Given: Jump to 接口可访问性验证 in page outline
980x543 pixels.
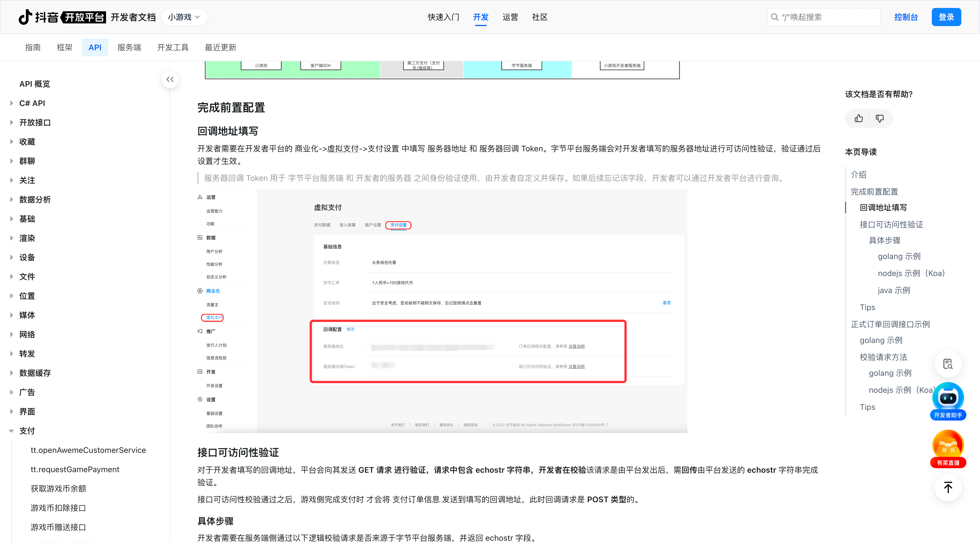Looking at the screenshot, I should click(x=891, y=224).
